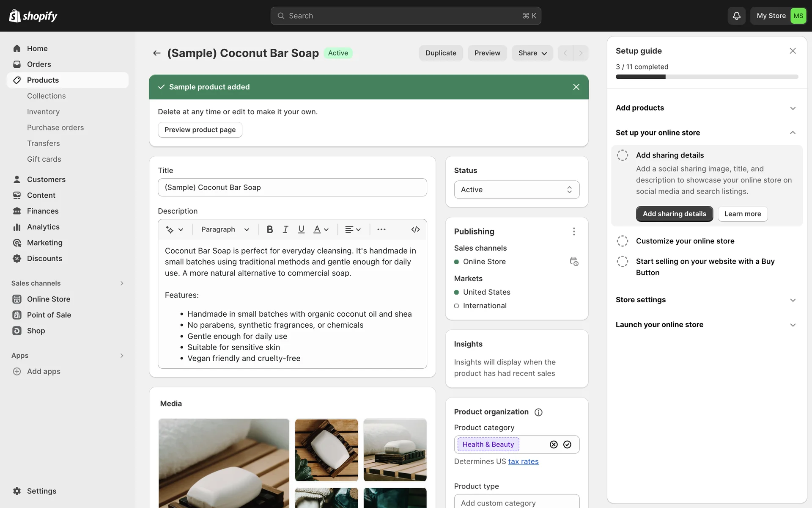
Task: Apply Underline formatting in description
Action: coord(301,229)
